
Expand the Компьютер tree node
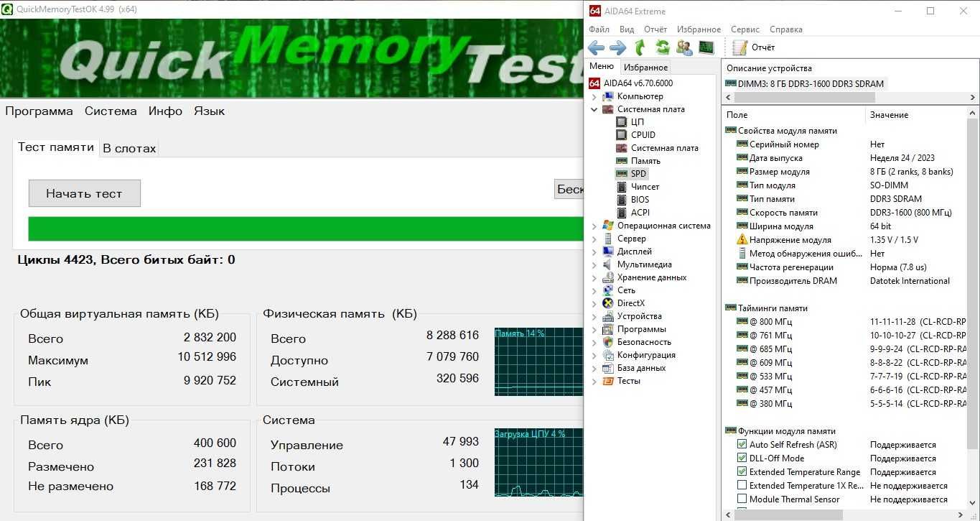[594, 96]
